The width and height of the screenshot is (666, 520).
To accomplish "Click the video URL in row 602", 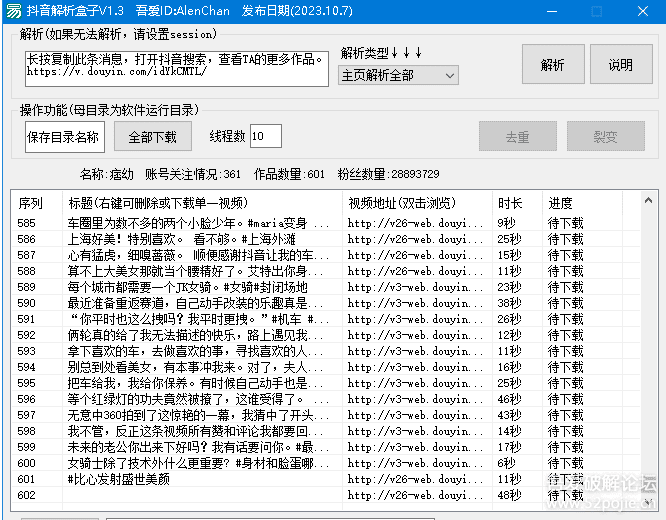I will (x=415, y=495).
